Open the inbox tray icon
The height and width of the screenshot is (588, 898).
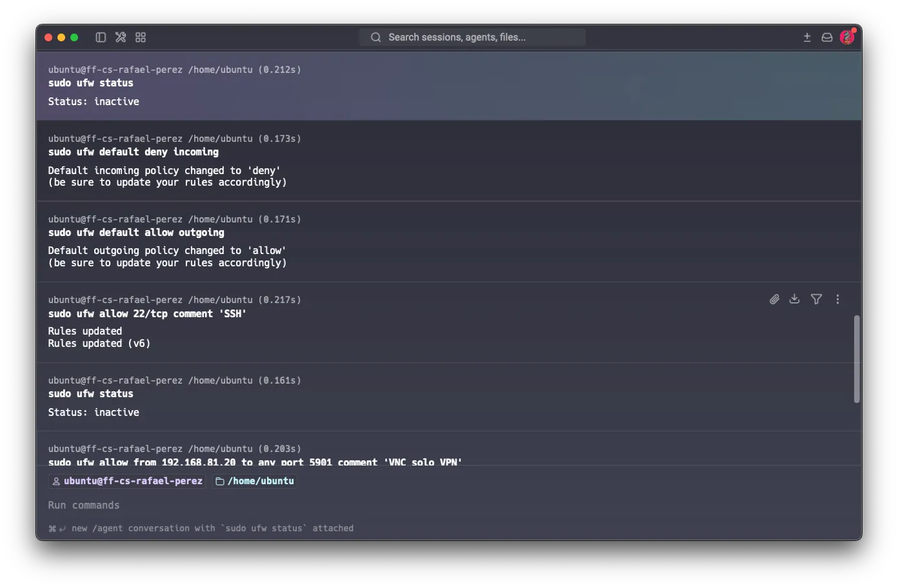click(x=827, y=37)
